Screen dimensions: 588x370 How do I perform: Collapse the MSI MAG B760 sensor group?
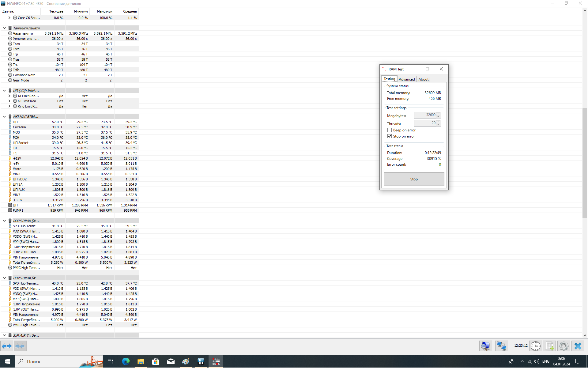pyautogui.click(x=5, y=117)
